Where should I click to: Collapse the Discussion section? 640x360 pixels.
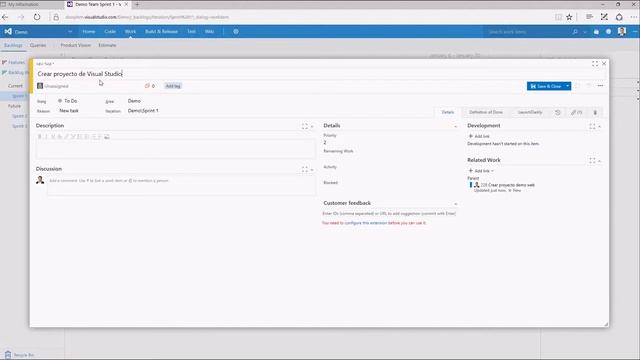pyautogui.click(x=312, y=170)
